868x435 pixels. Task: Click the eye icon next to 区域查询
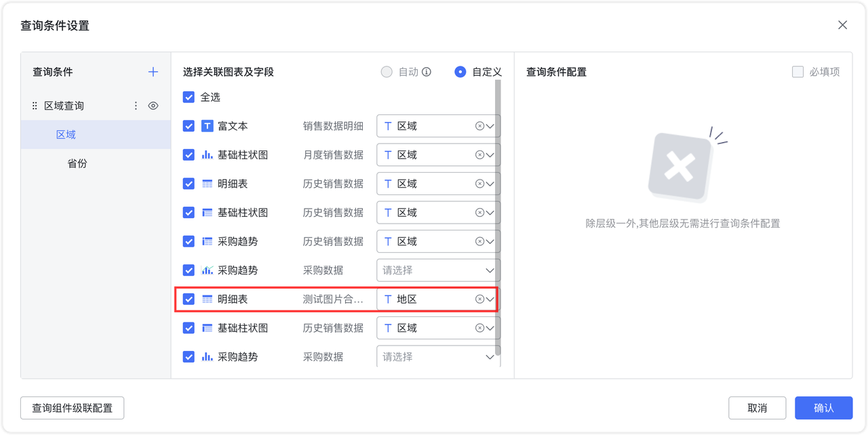coord(153,106)
